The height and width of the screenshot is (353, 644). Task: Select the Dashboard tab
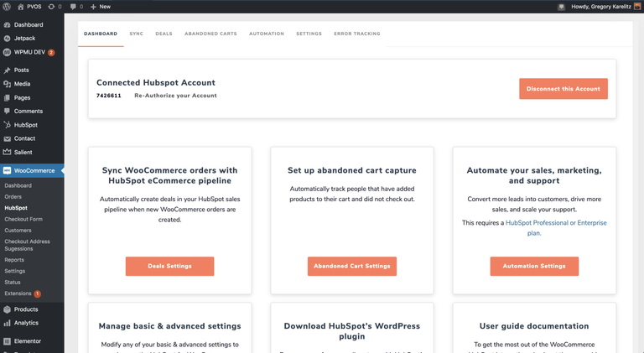(101, 34)
